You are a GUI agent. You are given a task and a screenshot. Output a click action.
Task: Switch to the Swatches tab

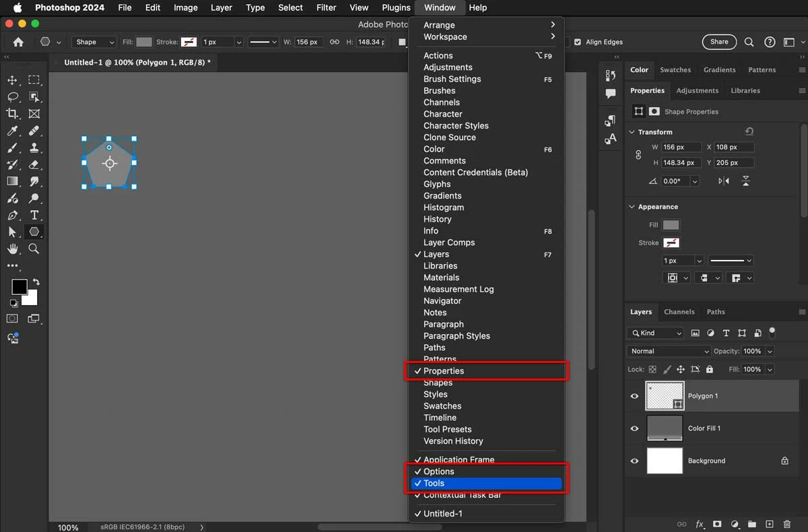click(x=675, y=70)
